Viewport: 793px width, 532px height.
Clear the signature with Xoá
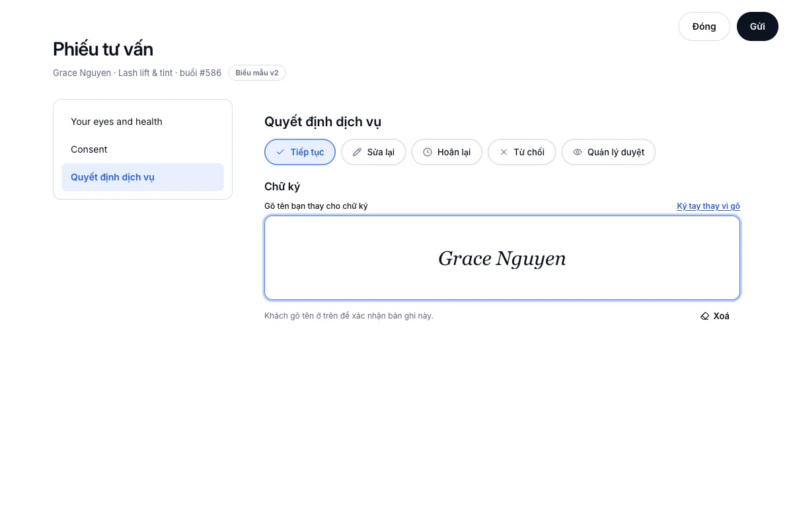coord(715,316)
